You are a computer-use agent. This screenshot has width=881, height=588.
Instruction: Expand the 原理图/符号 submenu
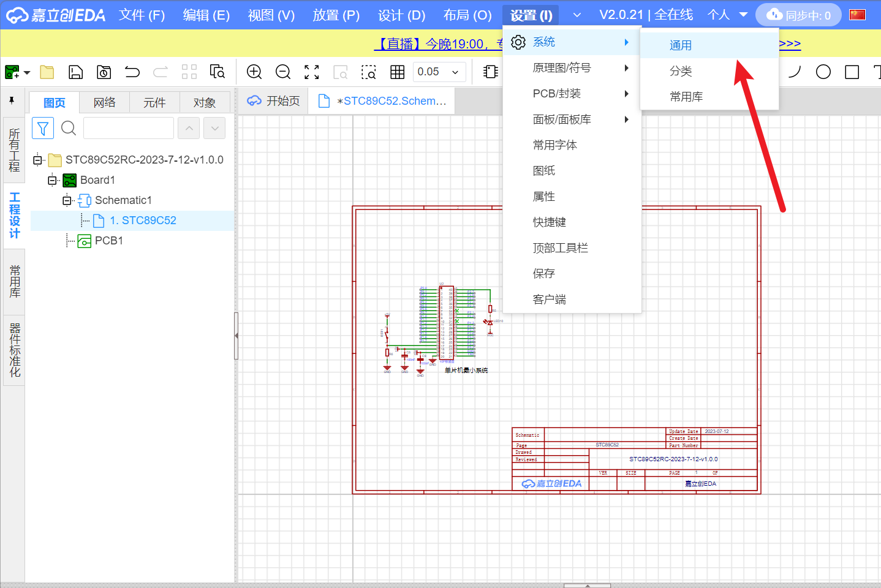click(572, 68)
